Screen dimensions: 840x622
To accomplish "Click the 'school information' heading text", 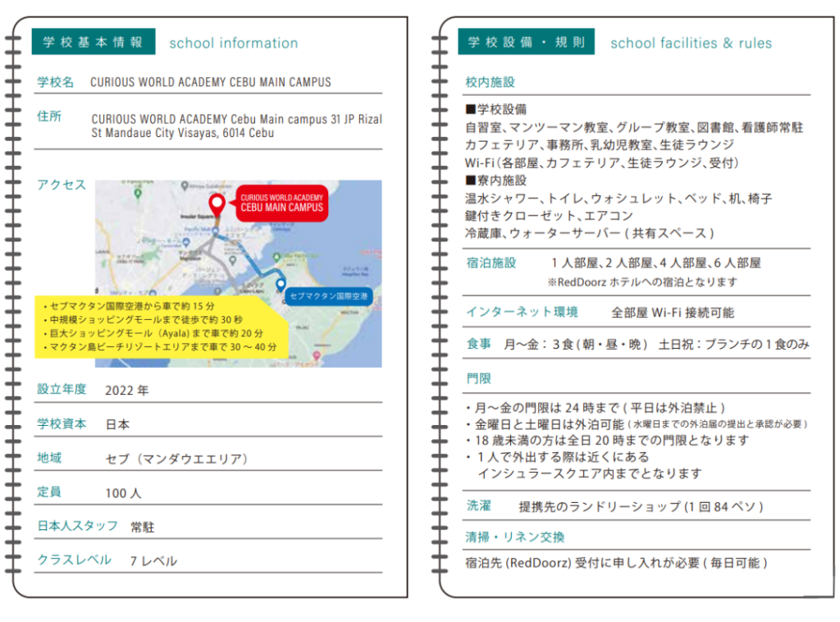I will click(x=233, y=43).
